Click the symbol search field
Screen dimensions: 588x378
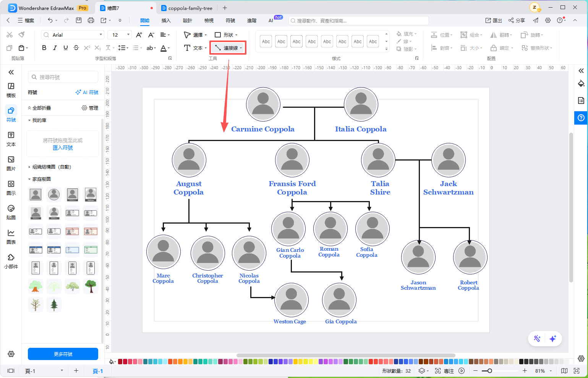63,77
